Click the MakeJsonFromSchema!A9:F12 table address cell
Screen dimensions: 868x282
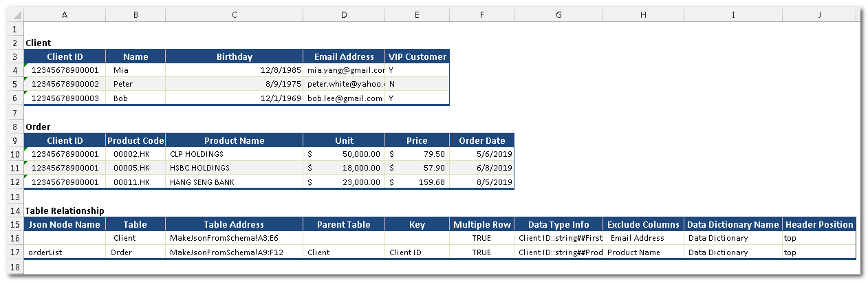pyautogui.click(x=234, y=252)
